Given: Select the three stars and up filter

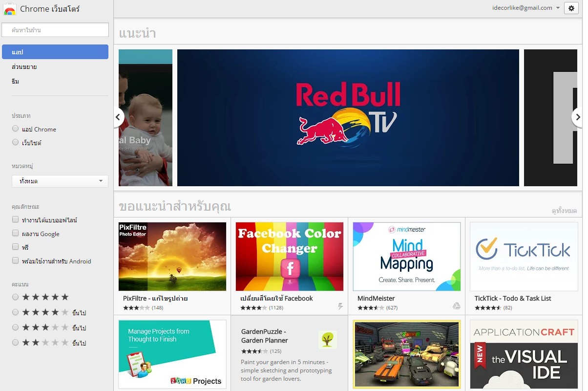Looking at the screenshot, I should 16,327.
